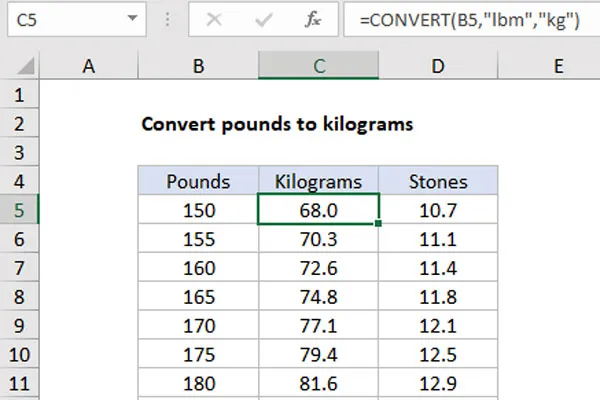The height and width of the screenshot is (400, 600).
Task: Select row 11 header
Action: (19, 383)
